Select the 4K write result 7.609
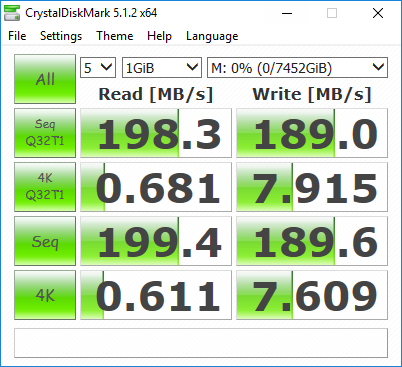This screenshot has width=402, height=367. [312, 295]
